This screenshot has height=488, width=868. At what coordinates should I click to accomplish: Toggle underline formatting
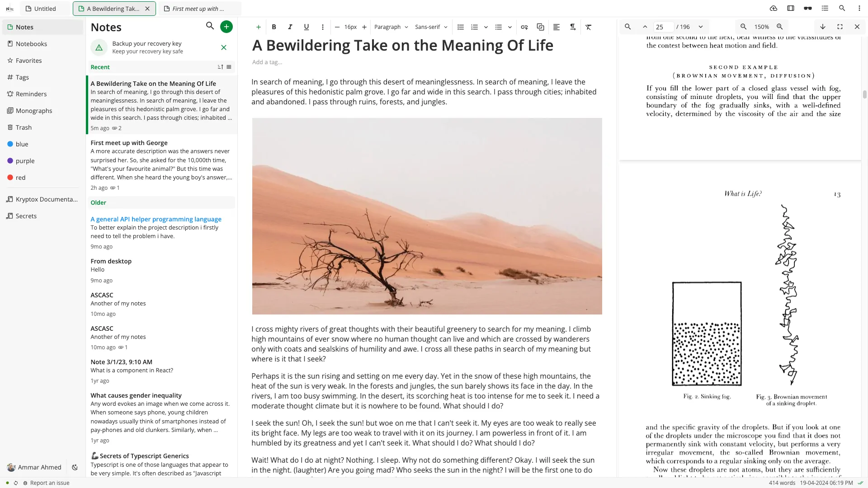click(307, 27)
